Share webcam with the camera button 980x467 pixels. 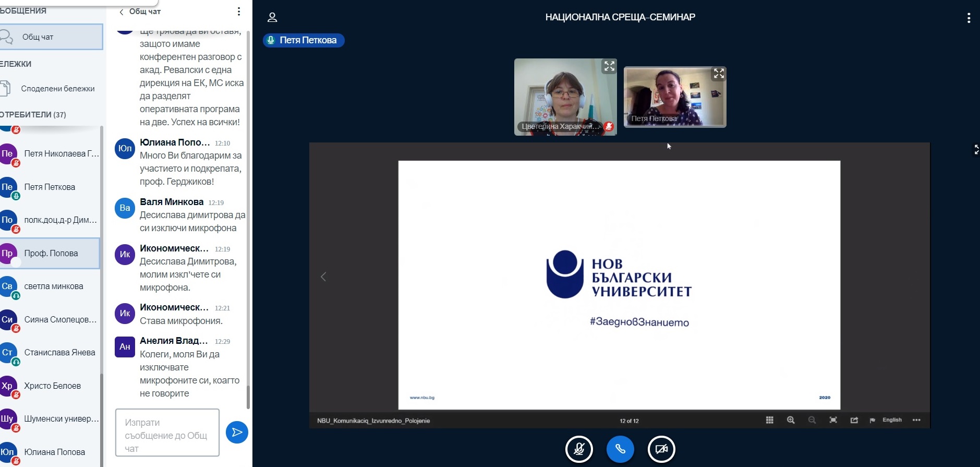[661, 449]
